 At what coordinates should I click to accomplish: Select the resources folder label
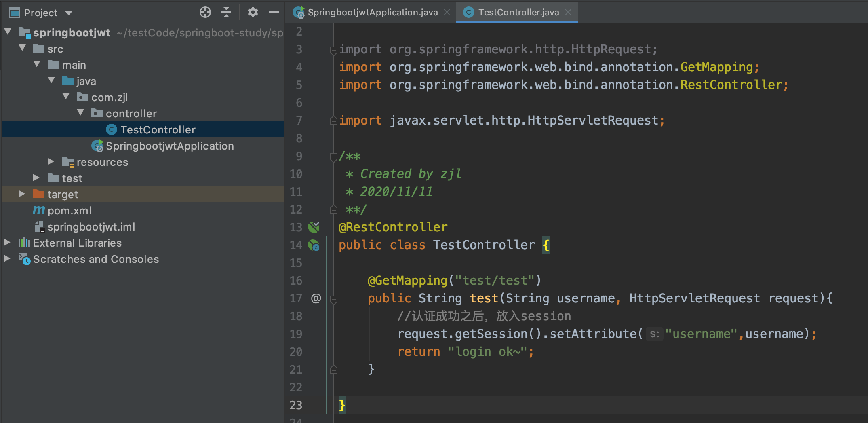(x=102, y=162)
